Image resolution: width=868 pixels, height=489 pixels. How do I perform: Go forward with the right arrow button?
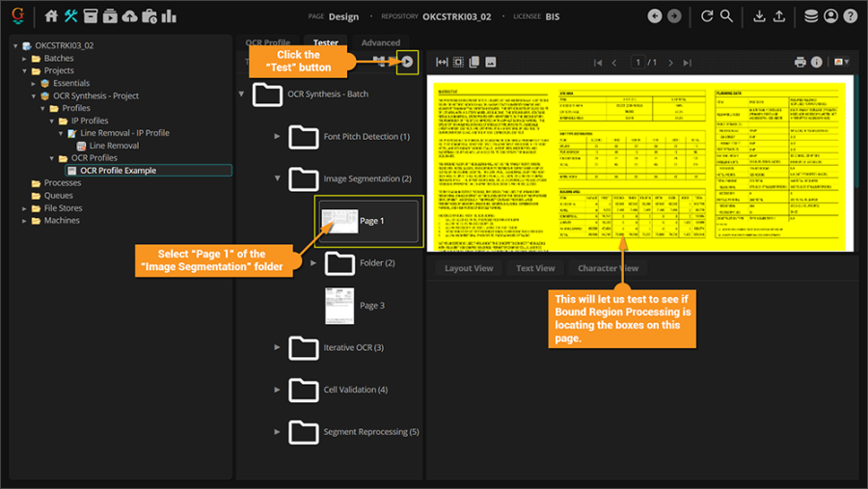click(x=674, y=16)
